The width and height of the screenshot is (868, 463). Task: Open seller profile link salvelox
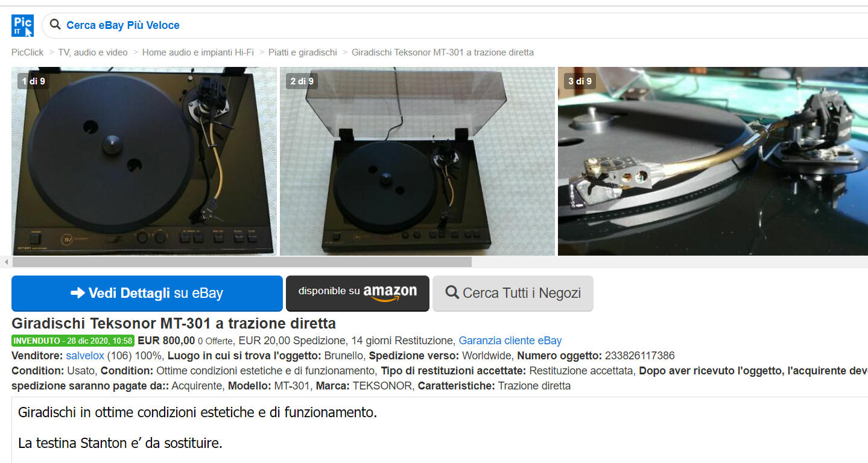pos(85,356)
